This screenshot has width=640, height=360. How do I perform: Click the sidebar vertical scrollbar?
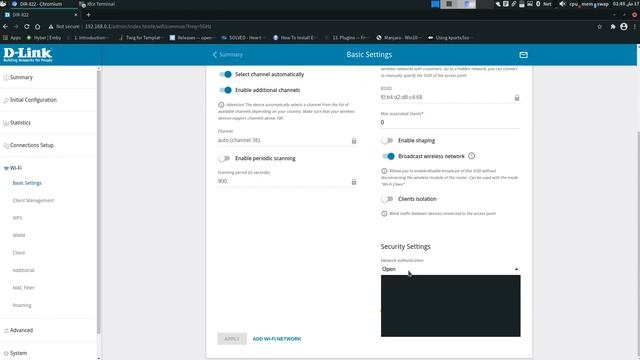(98, 202)
